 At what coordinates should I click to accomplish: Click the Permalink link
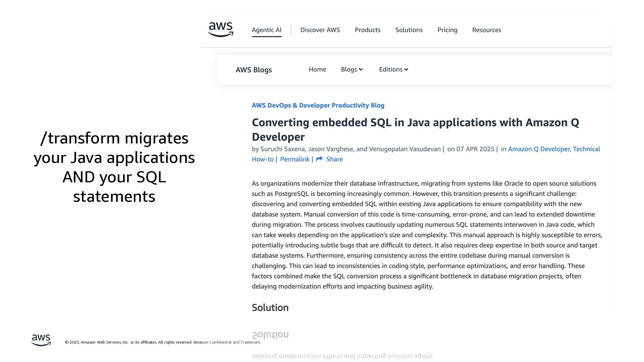(295, 159)
